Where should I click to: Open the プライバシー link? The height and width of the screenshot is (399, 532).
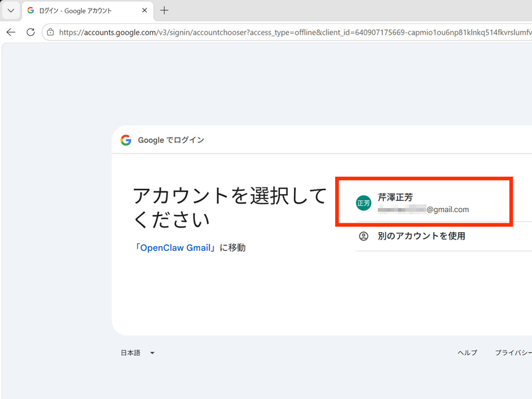513,353
